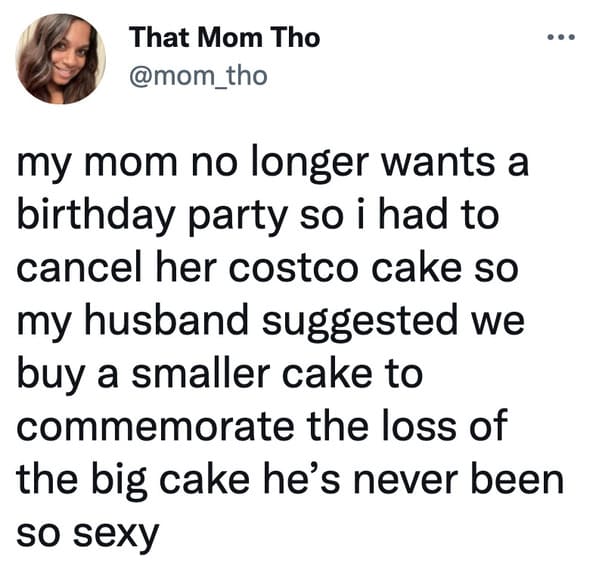Click the word 'longer' in the tweet
Screen dimensions: 599x566
click(x=308, y=165)
